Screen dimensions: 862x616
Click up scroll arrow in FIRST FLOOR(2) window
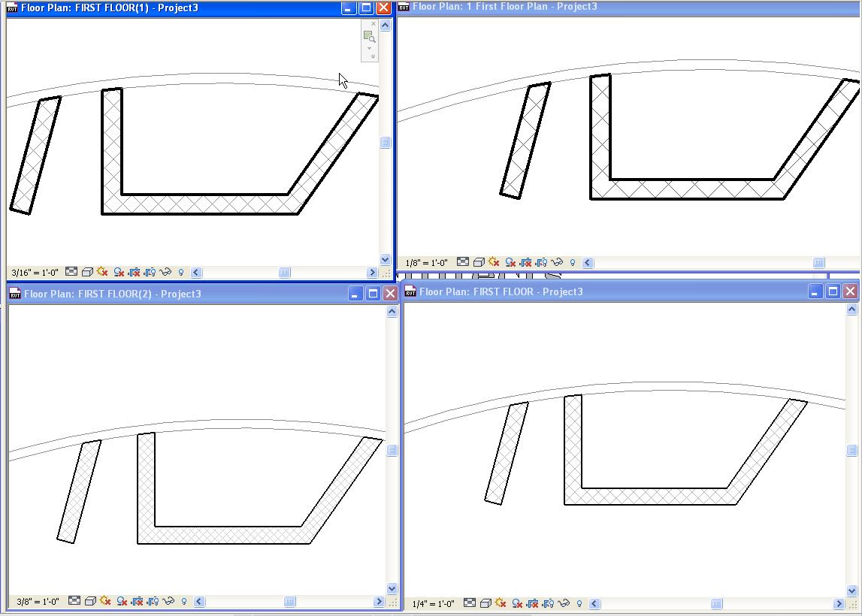coord(392,312)
